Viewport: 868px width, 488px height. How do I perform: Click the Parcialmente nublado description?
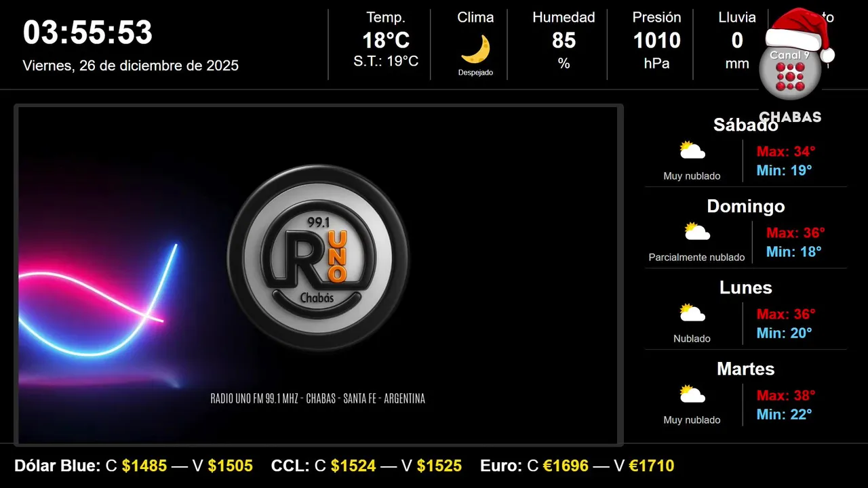[x=697, y=258]
